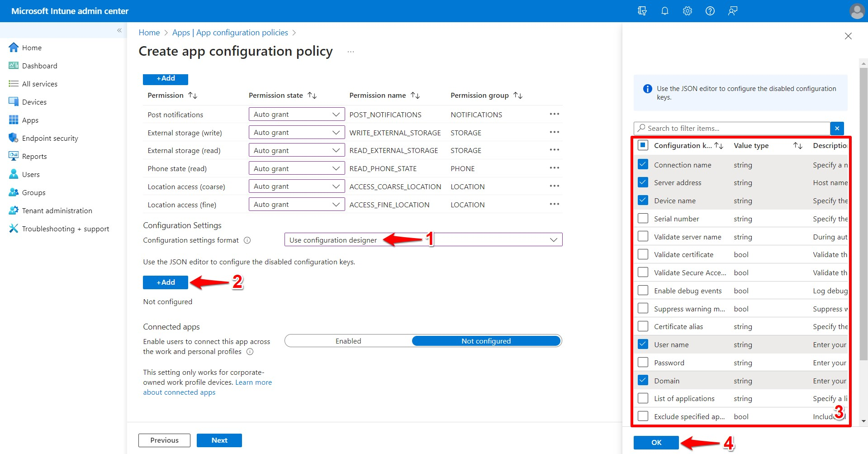Open the feedback icon in header
The image size is (868, 454).
(732, 11)
